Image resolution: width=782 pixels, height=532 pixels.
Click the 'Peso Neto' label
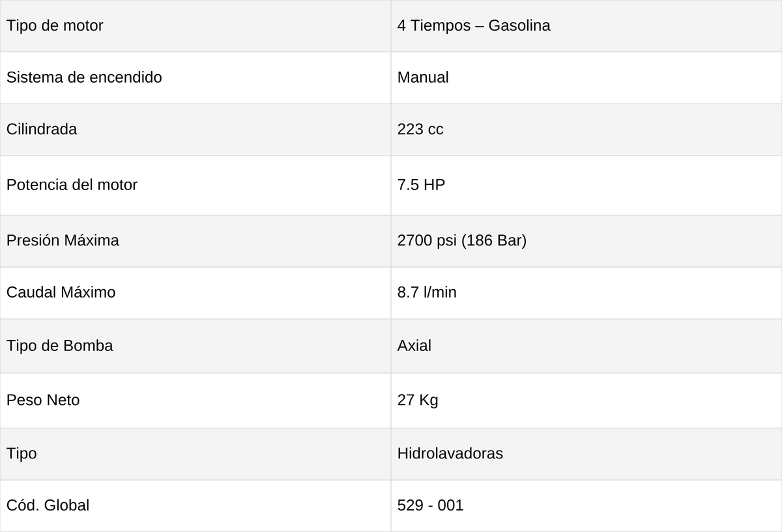tap(43, 400)
